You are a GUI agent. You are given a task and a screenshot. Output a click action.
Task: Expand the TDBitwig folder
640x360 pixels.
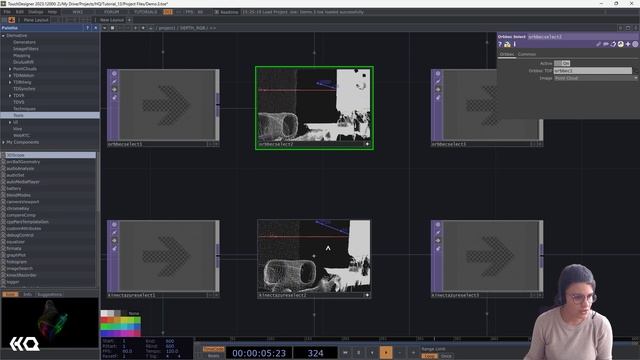pyautogui.click(x=10, y=82)
